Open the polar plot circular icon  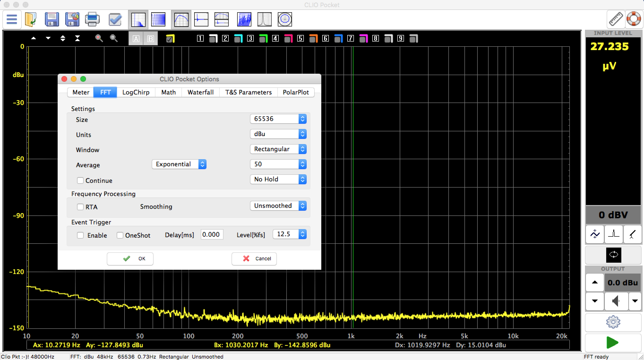[x=285, y=19]
